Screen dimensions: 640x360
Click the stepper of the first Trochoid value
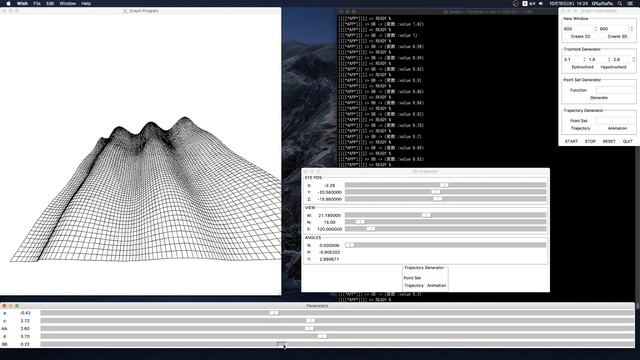(584, 59)
